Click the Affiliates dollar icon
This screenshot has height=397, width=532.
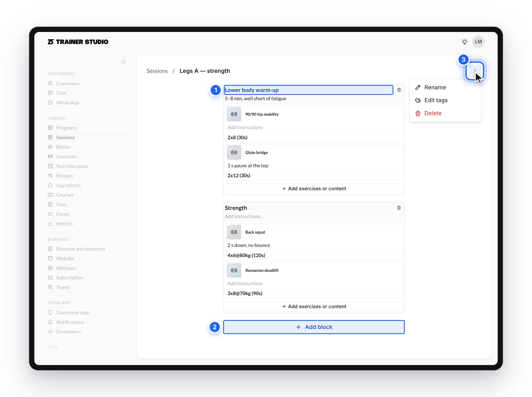(50, 268)
